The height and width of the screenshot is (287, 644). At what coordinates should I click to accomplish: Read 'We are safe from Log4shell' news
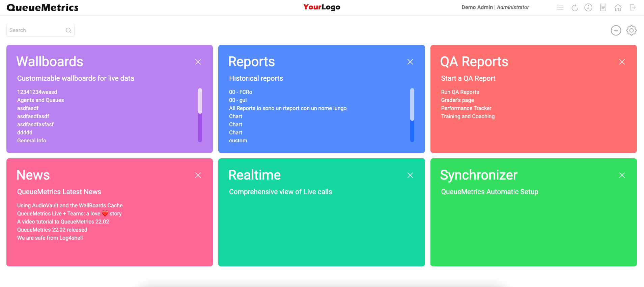coord(50,238)
